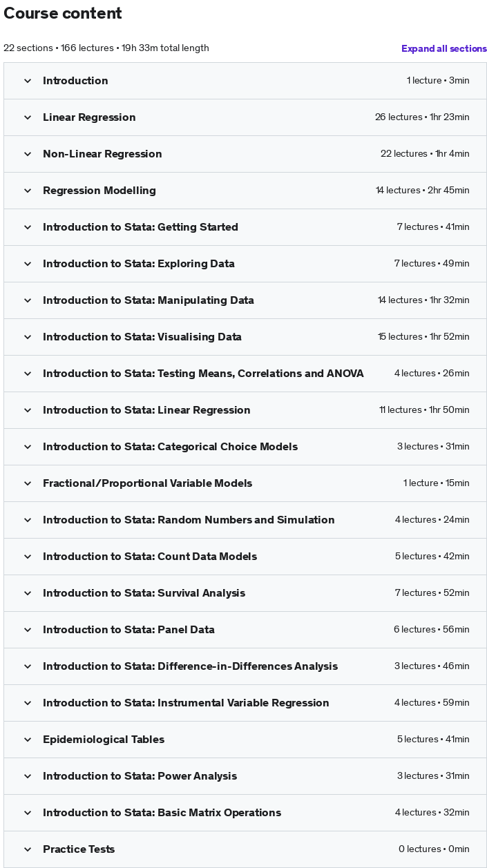Viewport: 487px width, 868px height.
Task: Expand Testing Means, Correlations and ANOVA section
Action: pos(245,374)
